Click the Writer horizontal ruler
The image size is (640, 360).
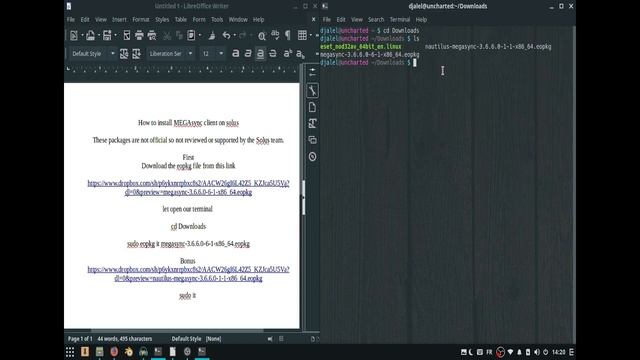coord(182,69)
